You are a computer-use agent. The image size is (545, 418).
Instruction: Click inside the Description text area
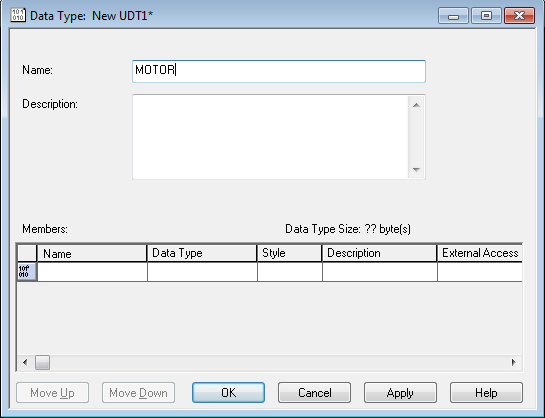pyautogui.click(x=270, y=137)
